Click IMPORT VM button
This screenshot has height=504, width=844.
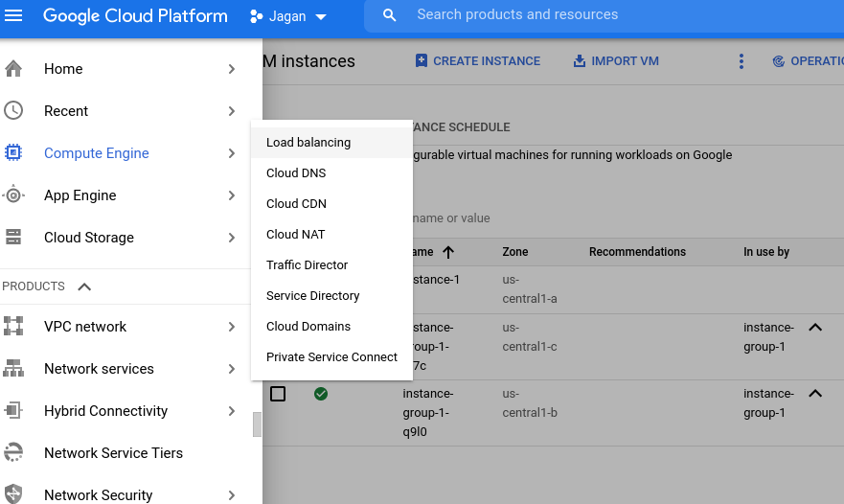[x=616, y=61]
